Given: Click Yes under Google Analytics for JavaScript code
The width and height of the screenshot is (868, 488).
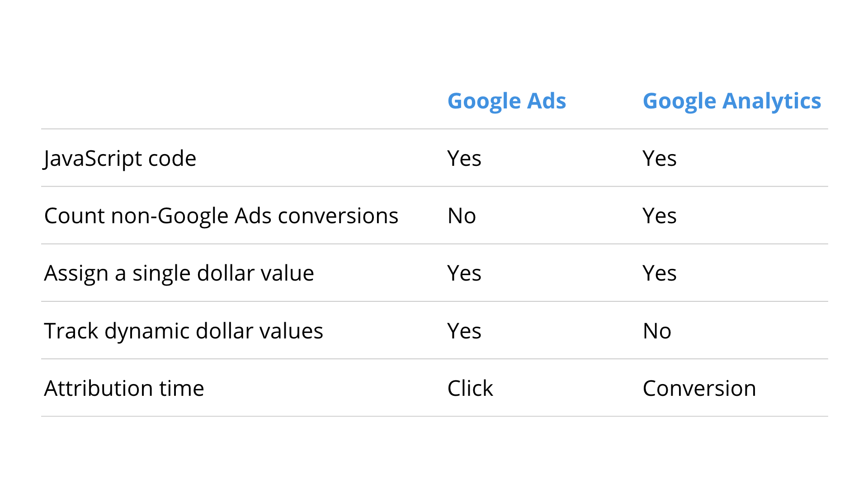Looking at the screenshot, I should (x=660, y=159).
